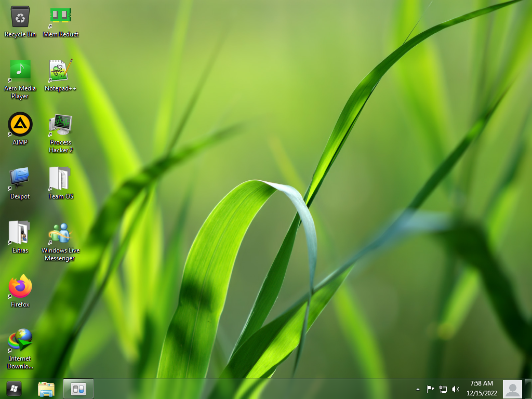532x399 pixels.
Task: Expand the hidden tray icons arrow
Action: 418,389
